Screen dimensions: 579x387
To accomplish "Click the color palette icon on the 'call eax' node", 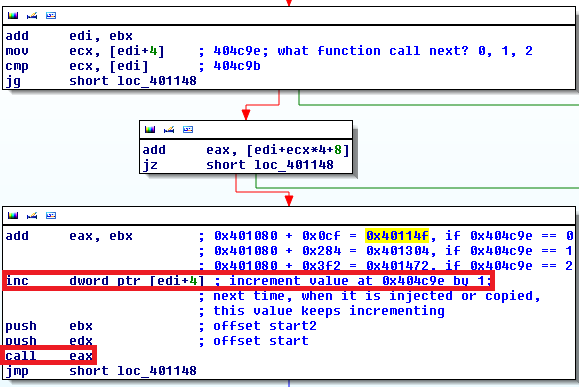I will point(13,215).
